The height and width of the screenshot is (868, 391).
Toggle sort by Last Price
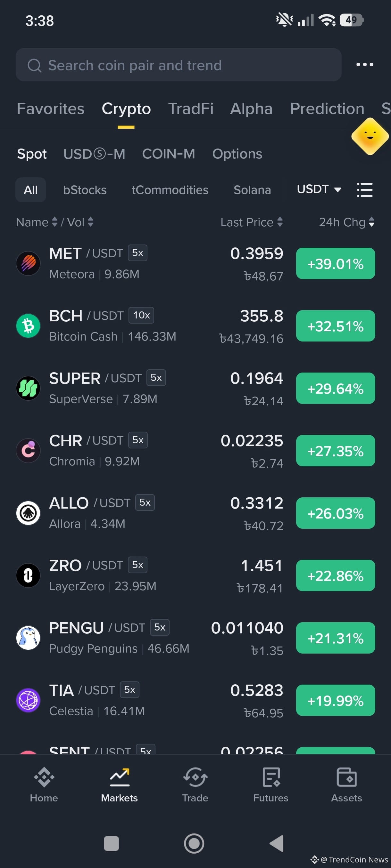[252, 222]
